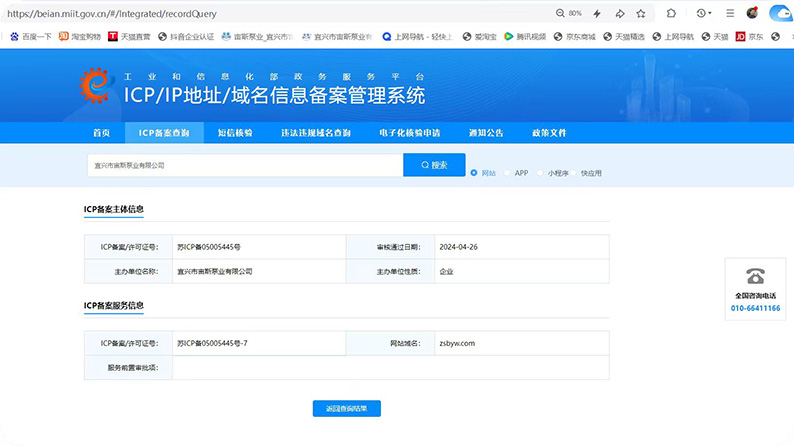Switch to the 首页 navigation tab

[x=102, y=133]
